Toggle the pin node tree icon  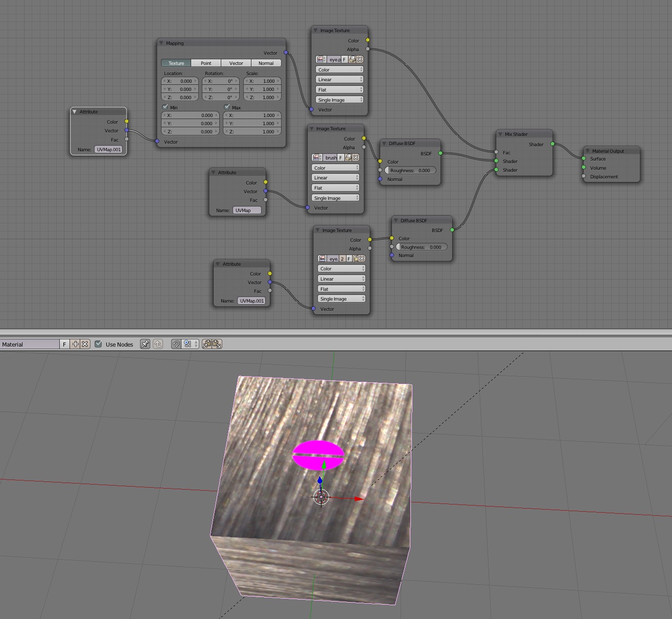click(145, 344)
